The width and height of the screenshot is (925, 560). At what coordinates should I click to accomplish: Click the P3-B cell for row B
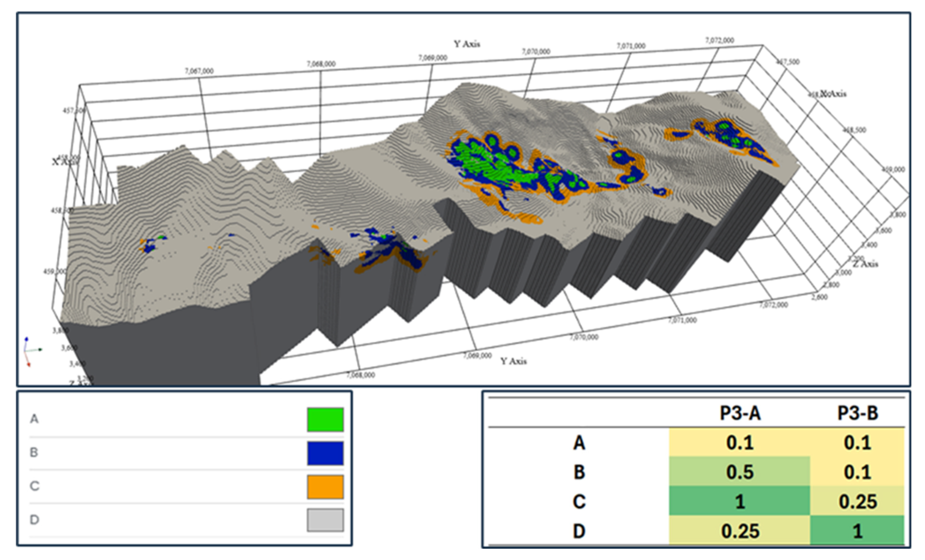pos(857,471)
